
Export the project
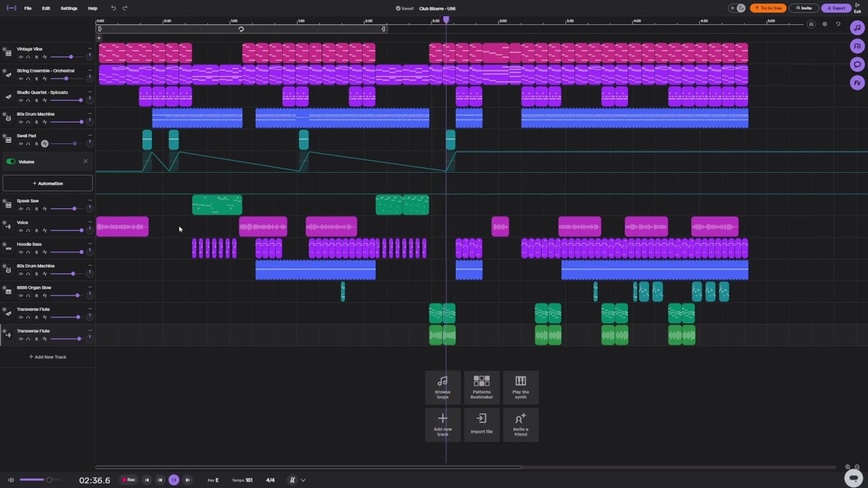click(x=836, y=8)
